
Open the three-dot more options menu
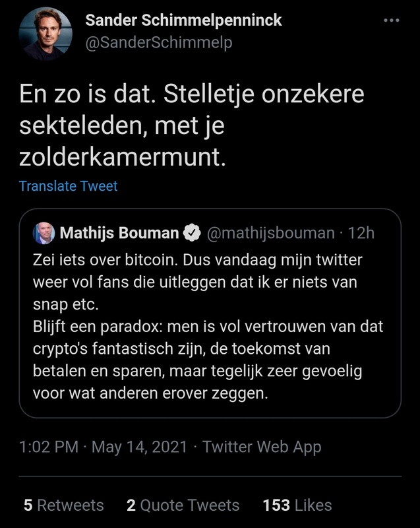391,20
